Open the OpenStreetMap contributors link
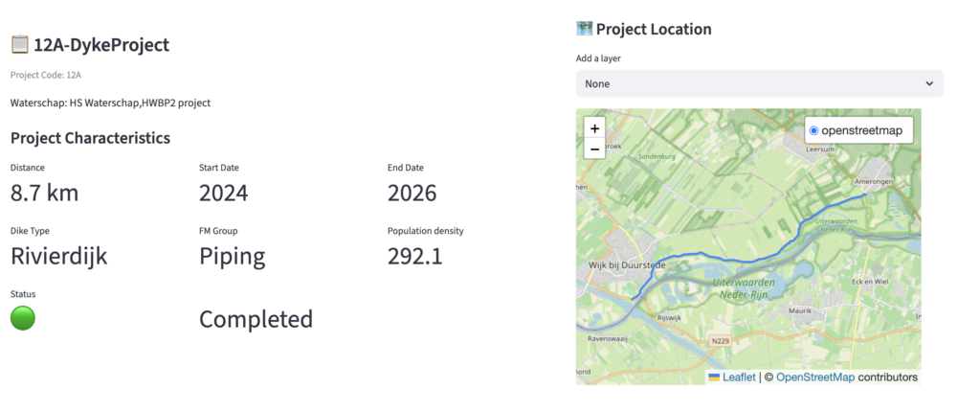This screenshot has width=980, height=412. pyautogui.click(x=814, y=378)
